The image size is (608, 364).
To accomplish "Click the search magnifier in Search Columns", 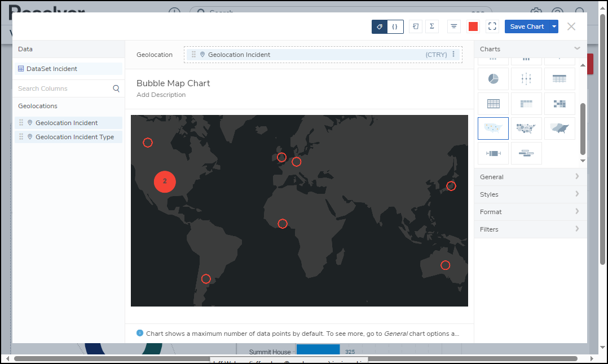I will pos(116,88).
